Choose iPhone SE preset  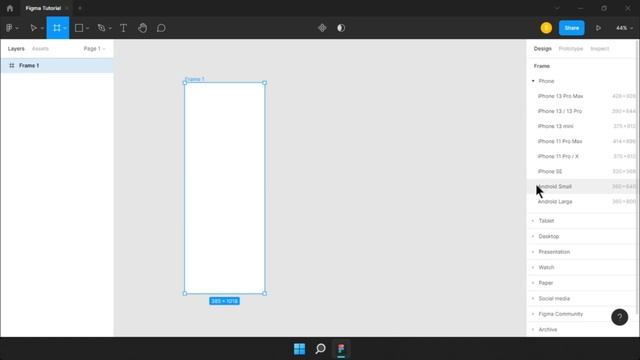[x=582, y=171]
